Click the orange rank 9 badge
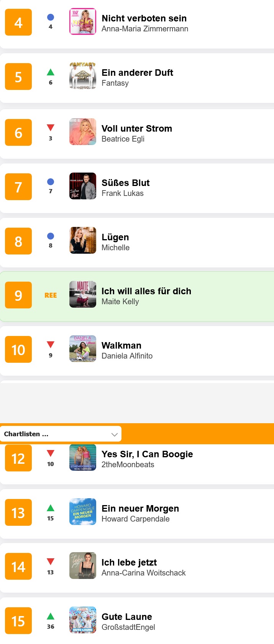The width and height of the screenshot is (274, 644). point(18,295)
